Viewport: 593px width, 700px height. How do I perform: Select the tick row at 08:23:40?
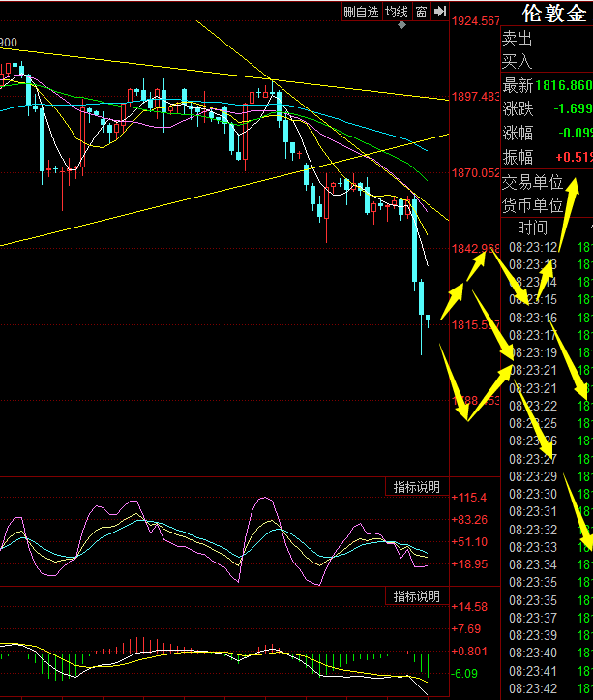click(550, 653)
